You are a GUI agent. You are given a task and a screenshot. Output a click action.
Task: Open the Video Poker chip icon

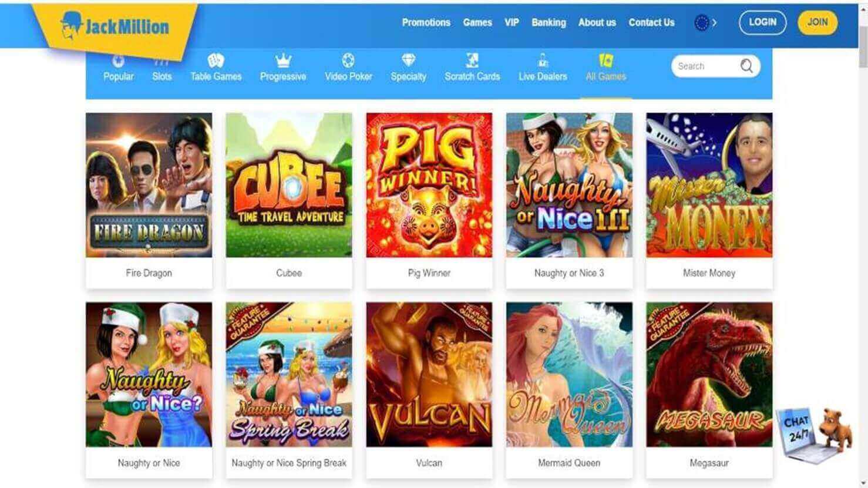coord(348,60)
